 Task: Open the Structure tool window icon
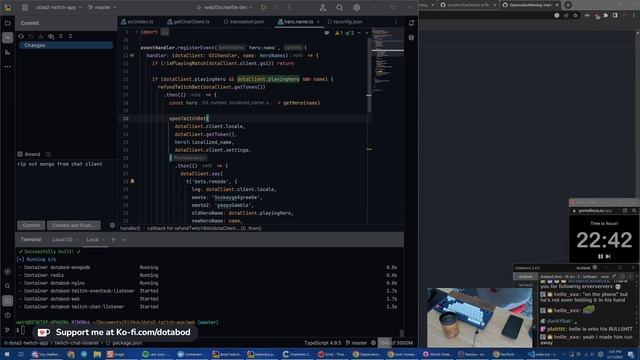[7, 52]
